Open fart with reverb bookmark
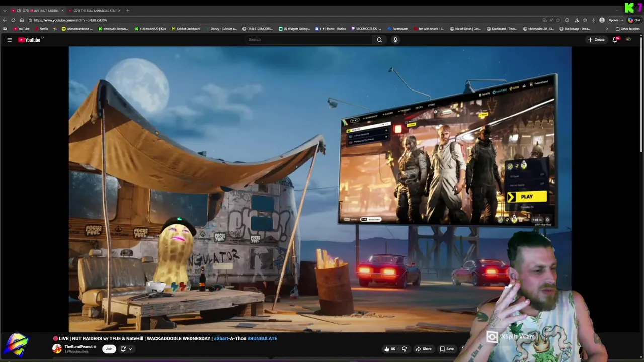 (x=428, y=29)
